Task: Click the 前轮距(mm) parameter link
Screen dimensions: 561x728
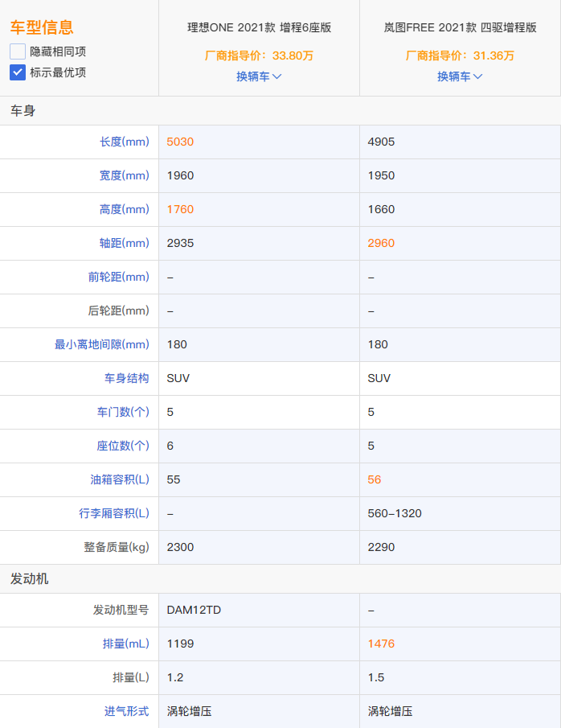Action: [119, 277]
